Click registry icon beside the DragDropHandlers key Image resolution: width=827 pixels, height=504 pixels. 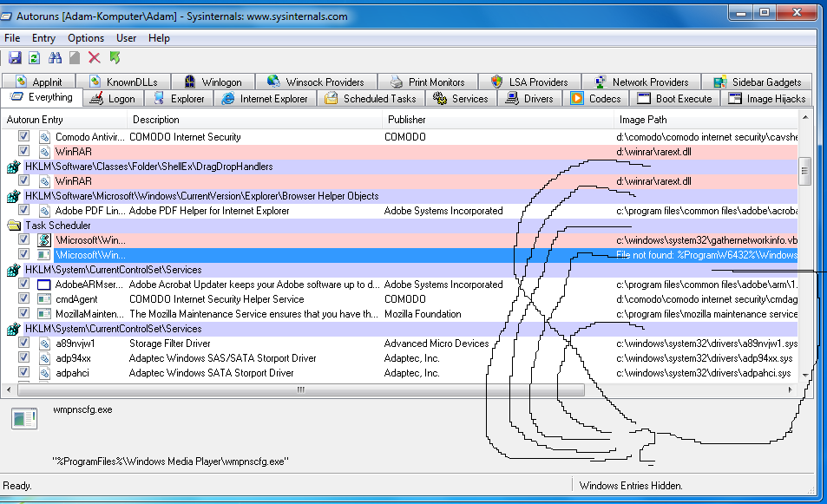point(13,167)
